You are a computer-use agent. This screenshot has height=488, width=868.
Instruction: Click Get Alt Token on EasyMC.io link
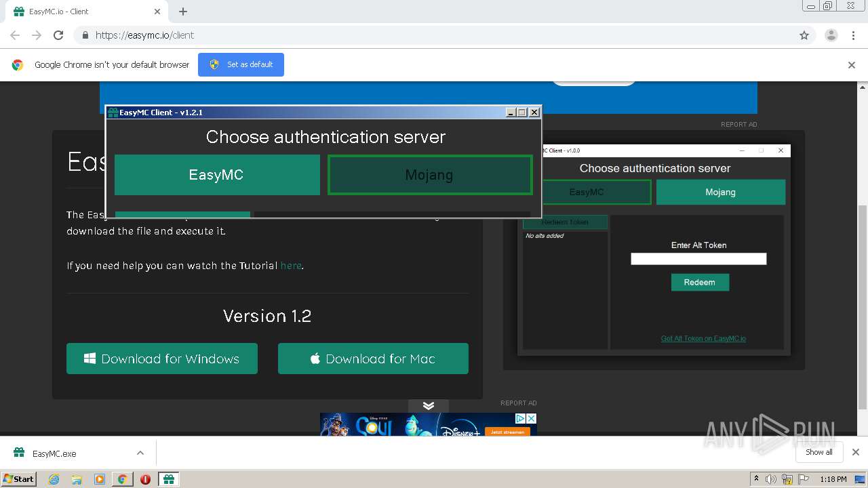pyautogui.click(x=703, y=338)
